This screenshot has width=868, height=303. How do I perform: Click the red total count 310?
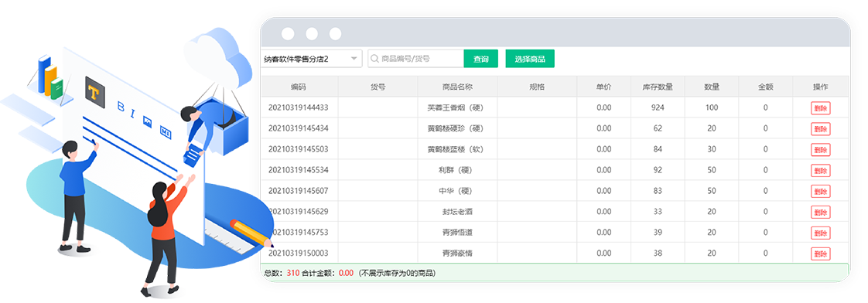(x=293, y=273)
